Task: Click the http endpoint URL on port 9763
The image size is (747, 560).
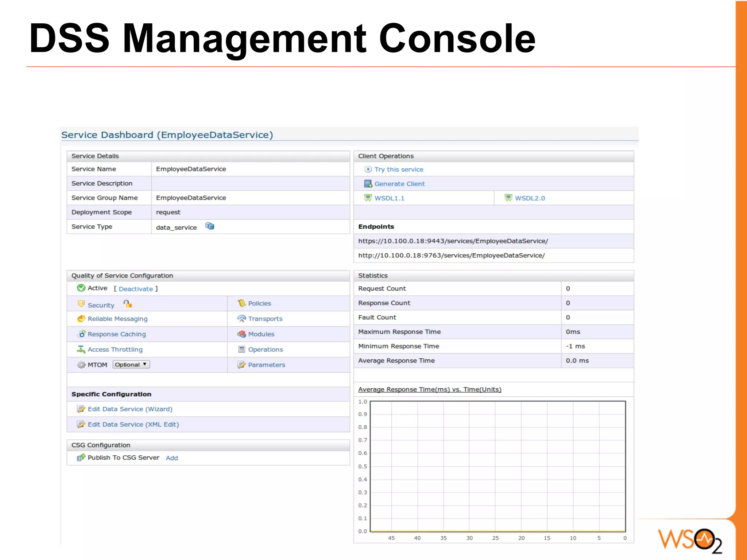Action: [x=452, y=256]
